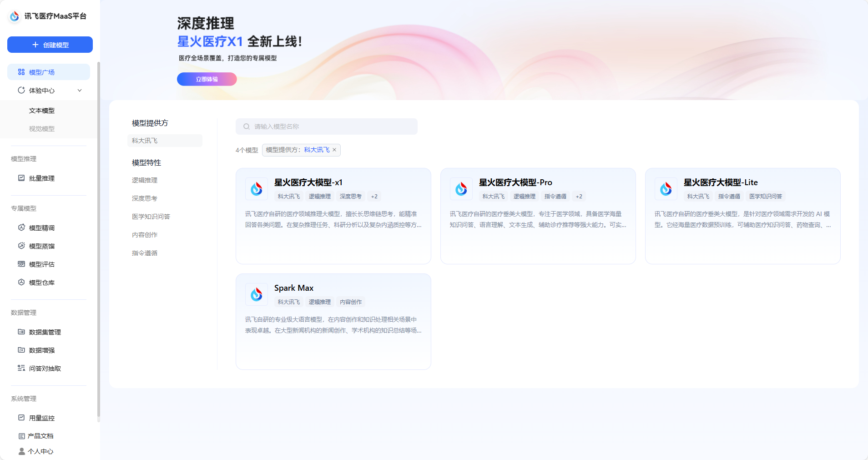868x460 pixels.
Task: Click the 模型精调 icon
Action: [x=21, y=227]
